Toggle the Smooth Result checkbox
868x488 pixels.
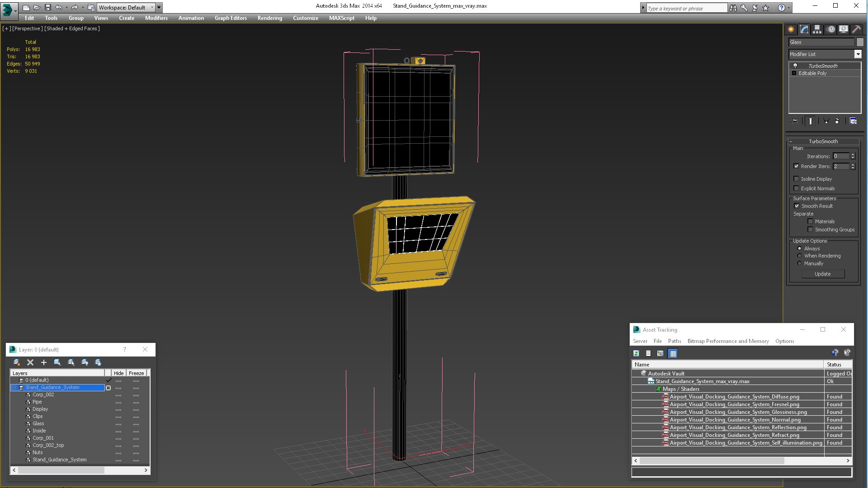point(797,206)
